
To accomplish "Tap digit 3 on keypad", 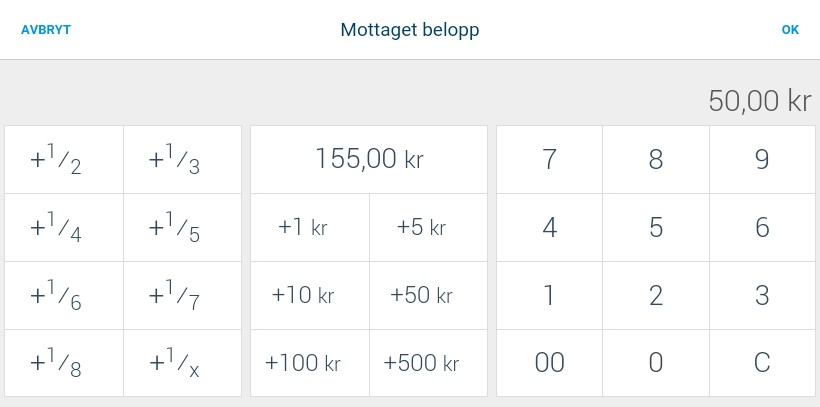I will pyautogui.click(x=762, y=296).
